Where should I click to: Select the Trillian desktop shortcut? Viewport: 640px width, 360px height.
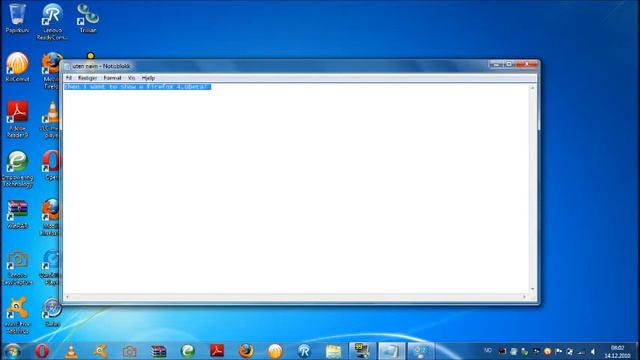(88, 18)
